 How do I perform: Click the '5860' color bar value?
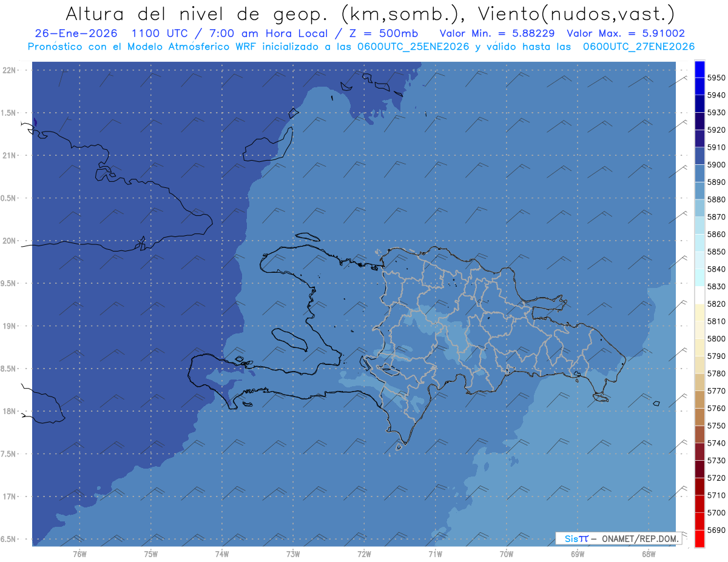click(716, 234)
